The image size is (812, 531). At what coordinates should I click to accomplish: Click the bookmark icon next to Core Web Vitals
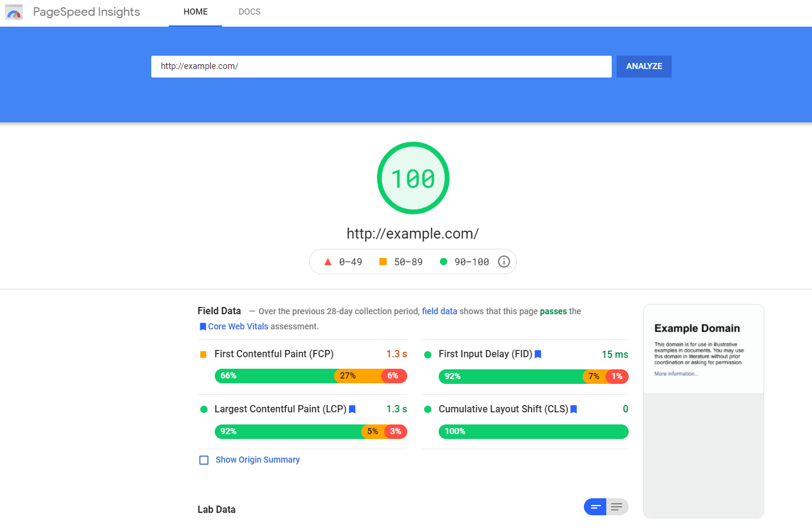[x=203, y=326]
